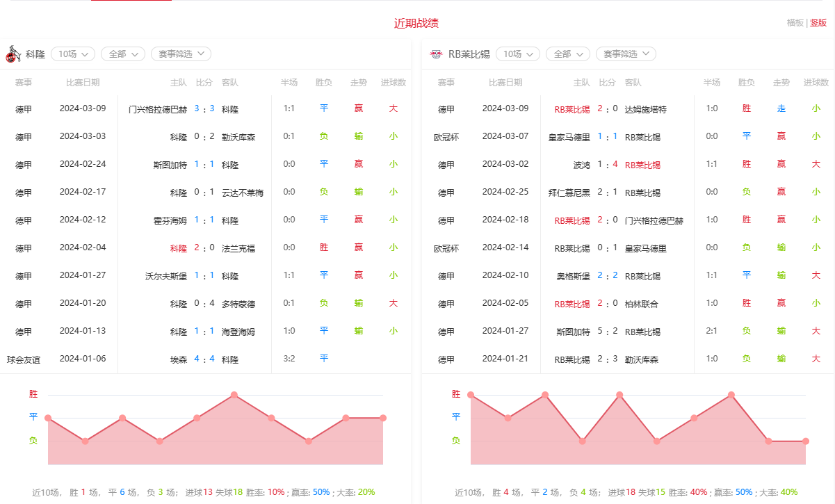Click 科隆 chart's peak 胜 data point
This screenshot has height=504, width=835.
coord(234,395)
